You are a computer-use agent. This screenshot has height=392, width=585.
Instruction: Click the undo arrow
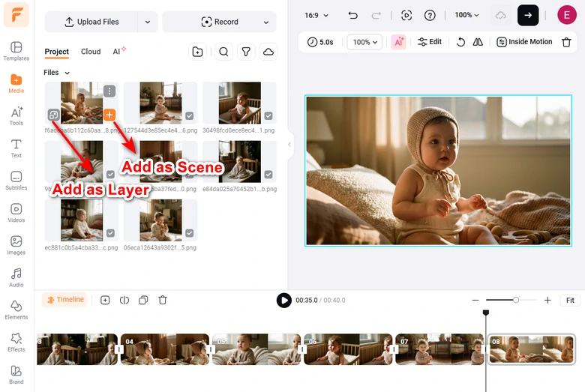353,15
